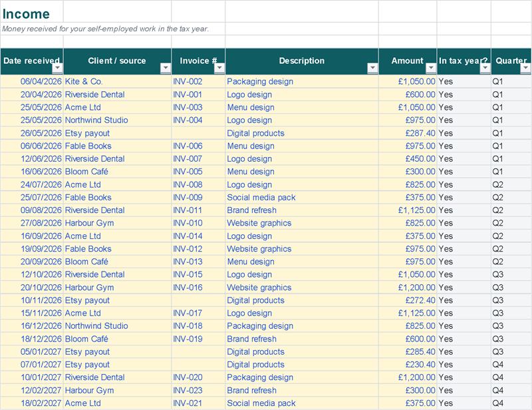This screenshot has width=532, height=410.
Task: Open the Client / source filter dropdown
Action: (x=166, y=68)
